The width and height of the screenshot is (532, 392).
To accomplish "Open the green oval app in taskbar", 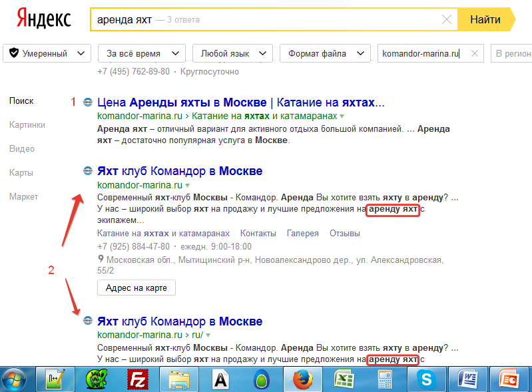I will (x=262, y=379).
